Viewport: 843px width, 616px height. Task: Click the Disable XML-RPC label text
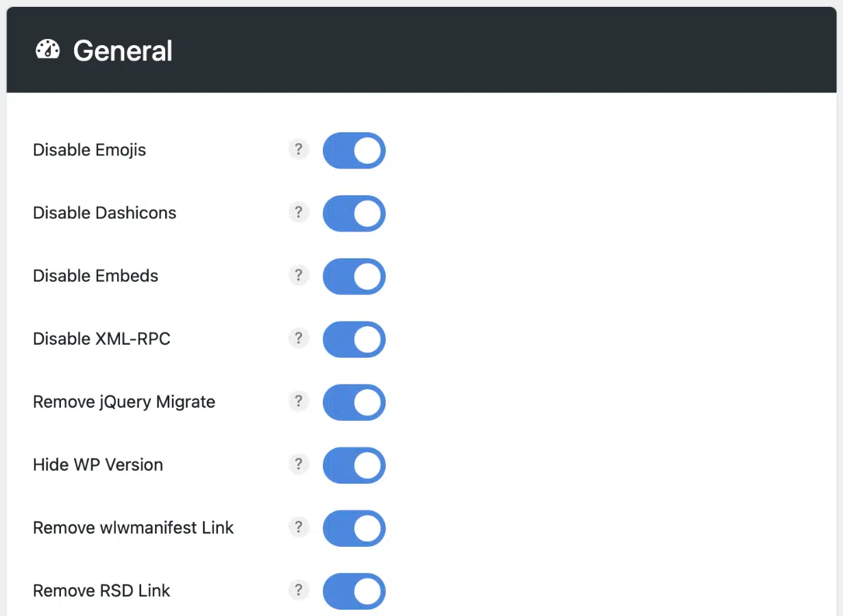click(101, 339)
